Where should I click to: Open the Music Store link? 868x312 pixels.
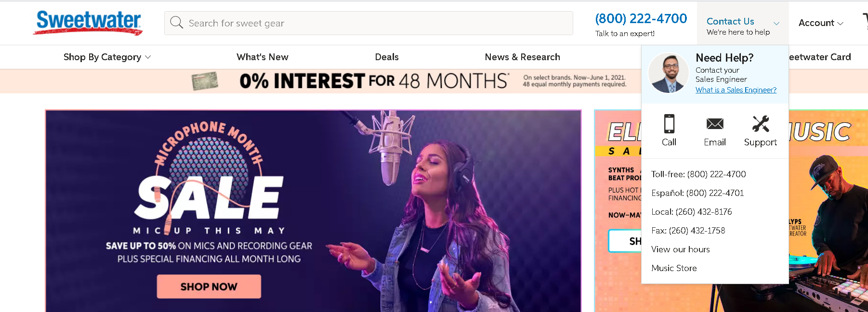coord(674,268)
